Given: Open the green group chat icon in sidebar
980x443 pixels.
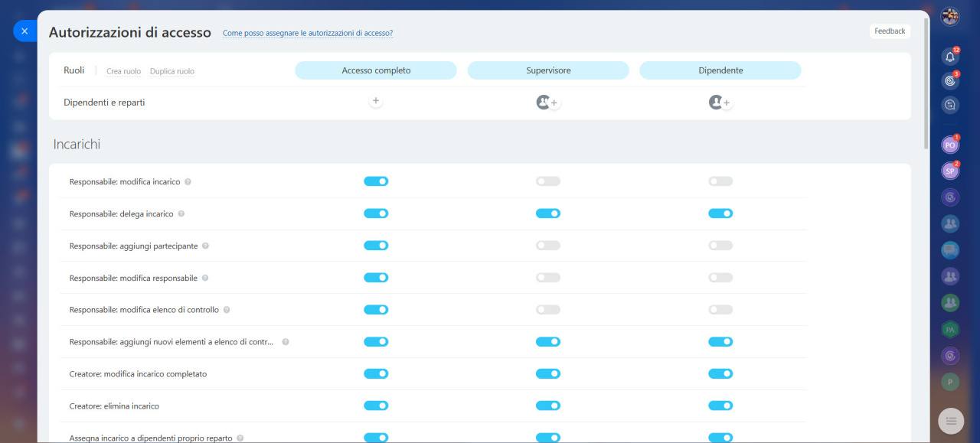Looking at the screenshot, I should (950, 303).
